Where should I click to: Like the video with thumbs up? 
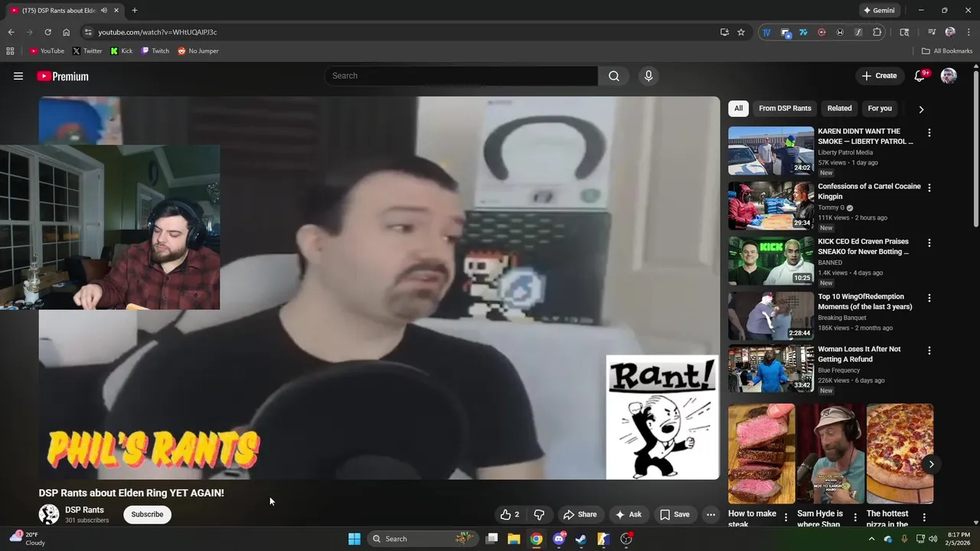point(510,514)
